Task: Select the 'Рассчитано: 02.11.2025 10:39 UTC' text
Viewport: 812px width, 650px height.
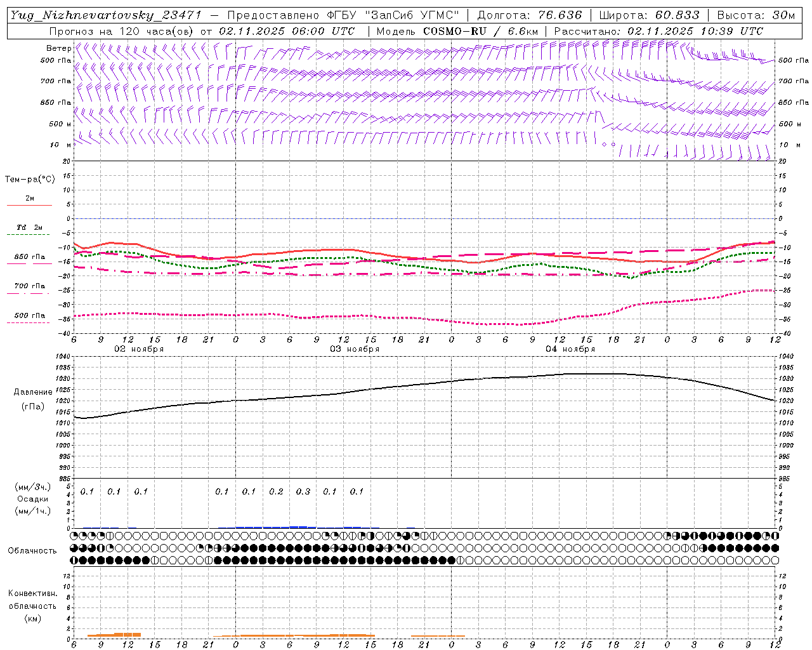Action: click(658, 31)
